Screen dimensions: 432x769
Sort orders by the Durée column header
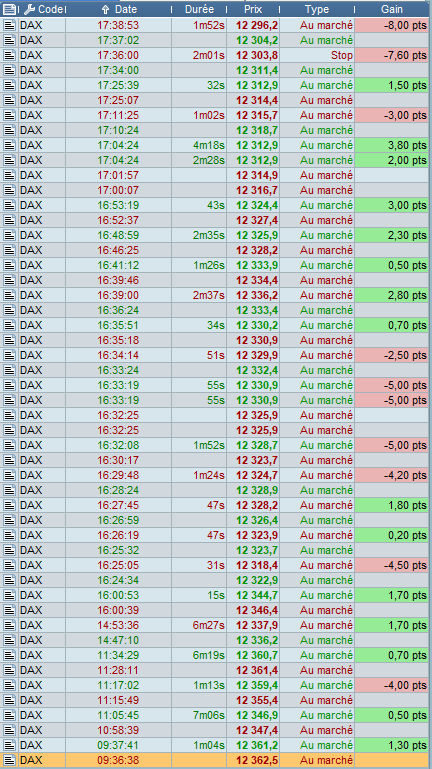point(199,9)
